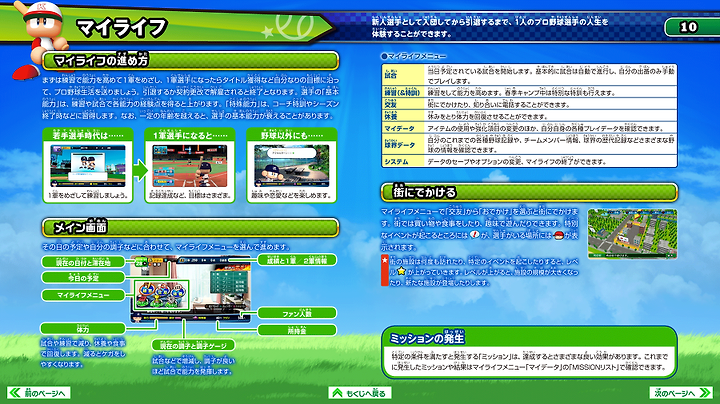The image size is (720, 404).
Task: Click the caption 趣味や恋愛なども楽しめます。
Action: click(x=292, y=195)
